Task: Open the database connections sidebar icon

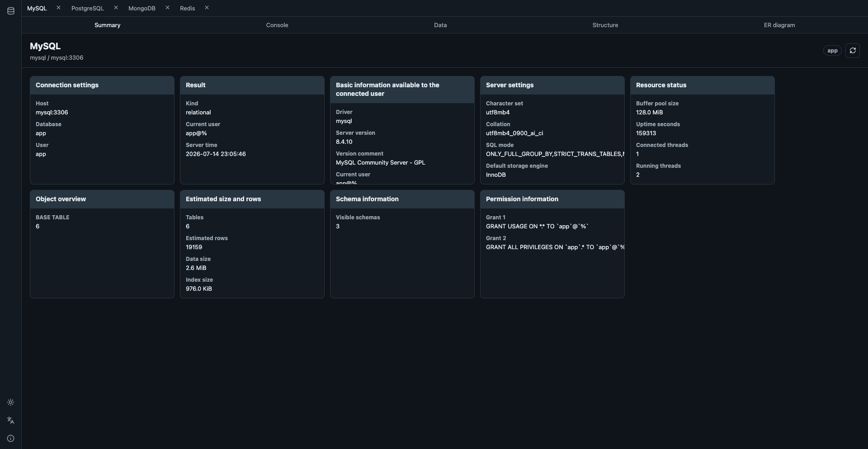Action: pos(11,11)
